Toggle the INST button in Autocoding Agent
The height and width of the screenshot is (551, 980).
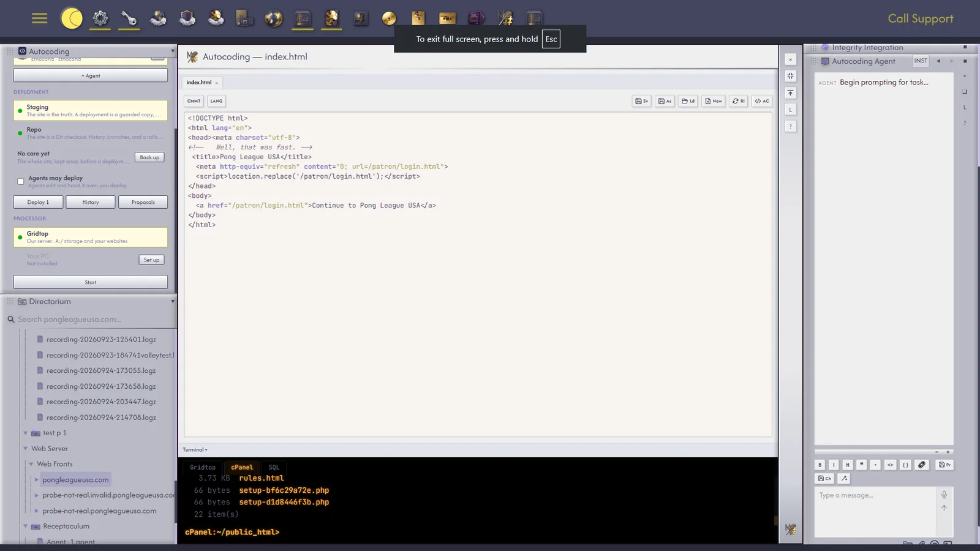921,61
